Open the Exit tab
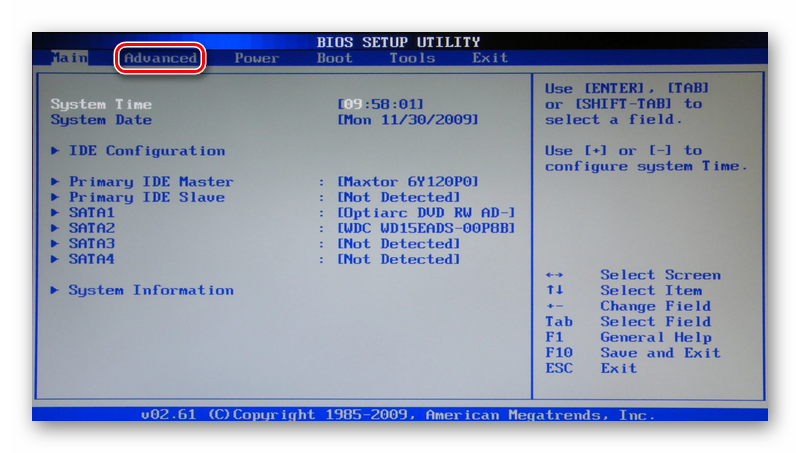Screen dimensions: 800x453 tap(490, 58)
